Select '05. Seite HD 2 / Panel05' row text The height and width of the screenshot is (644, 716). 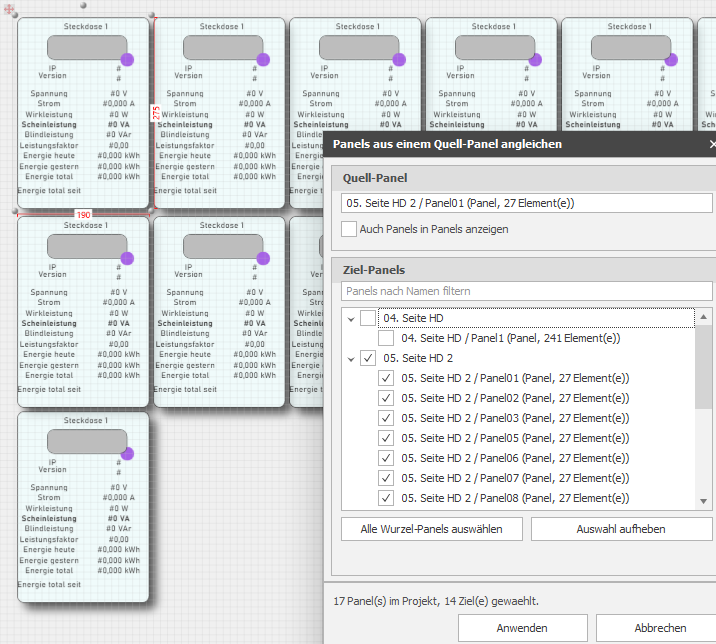pyautogui.click(x=515, y=438)
